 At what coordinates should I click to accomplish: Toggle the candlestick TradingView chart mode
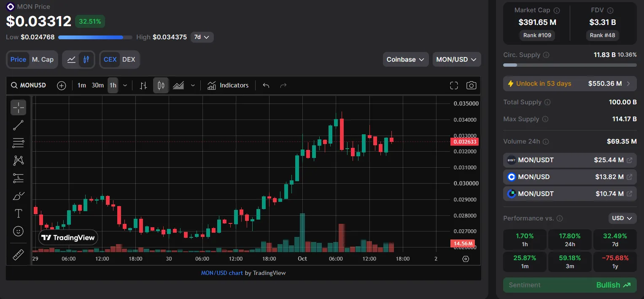[x=86, y=60]
